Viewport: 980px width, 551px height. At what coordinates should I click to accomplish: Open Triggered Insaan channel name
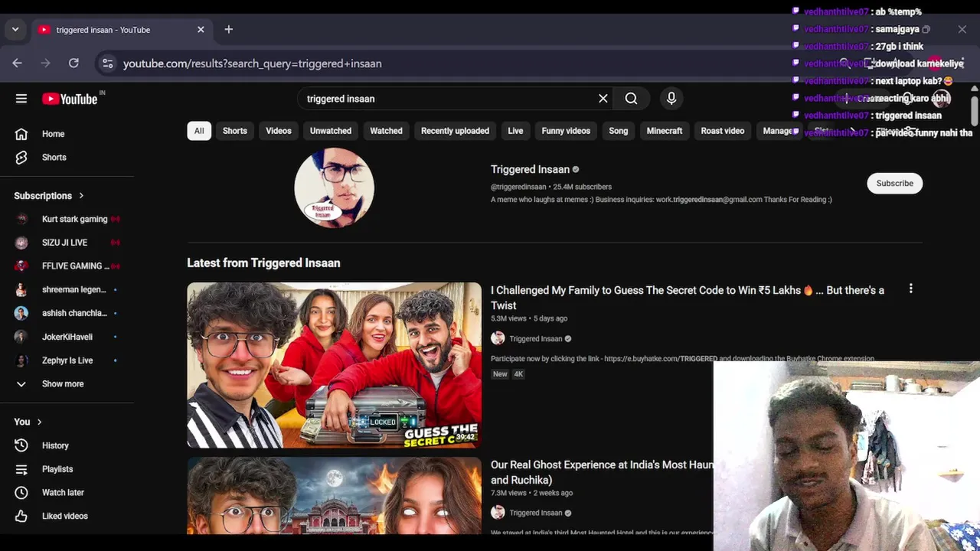[530, 169]
